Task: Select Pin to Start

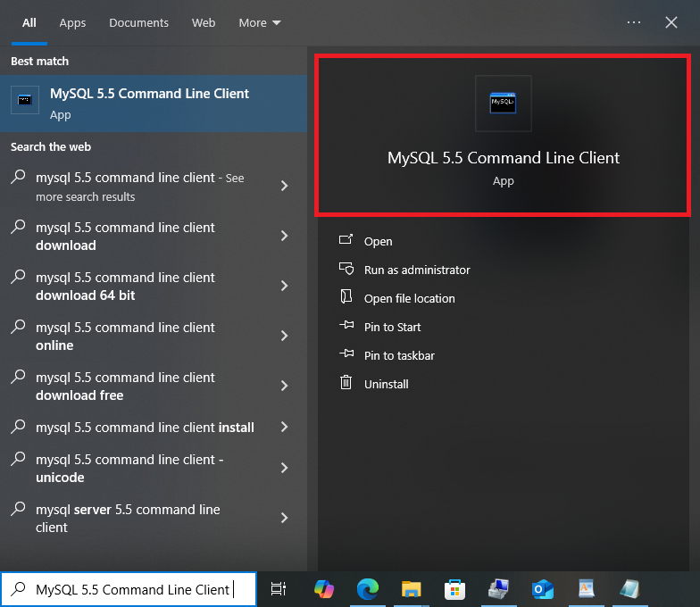Action: pos(393,327)
